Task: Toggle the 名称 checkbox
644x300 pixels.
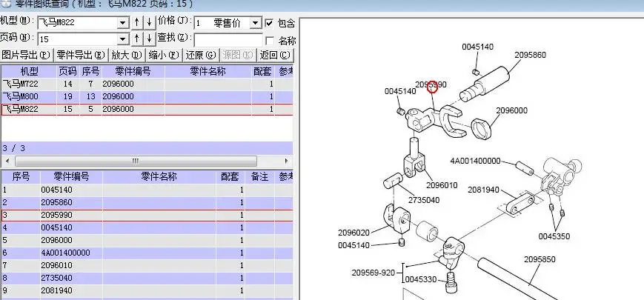Action: click(270, 41)
